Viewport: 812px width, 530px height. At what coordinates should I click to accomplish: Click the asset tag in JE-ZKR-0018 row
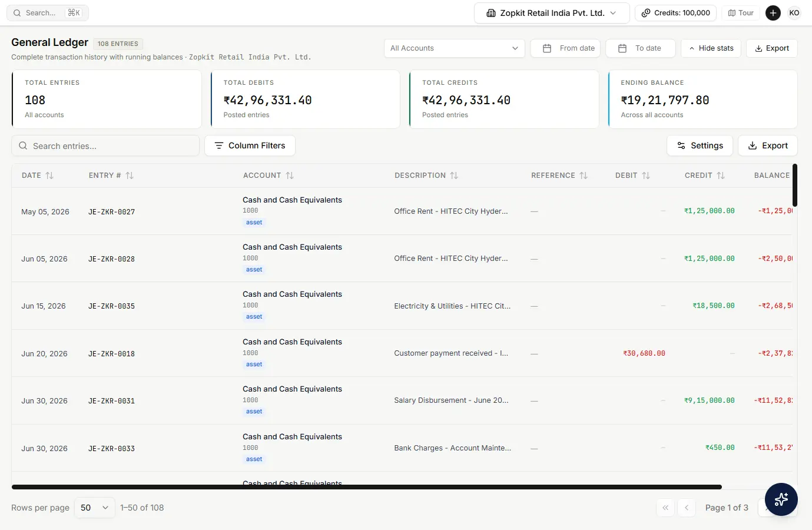click(254, 365)
